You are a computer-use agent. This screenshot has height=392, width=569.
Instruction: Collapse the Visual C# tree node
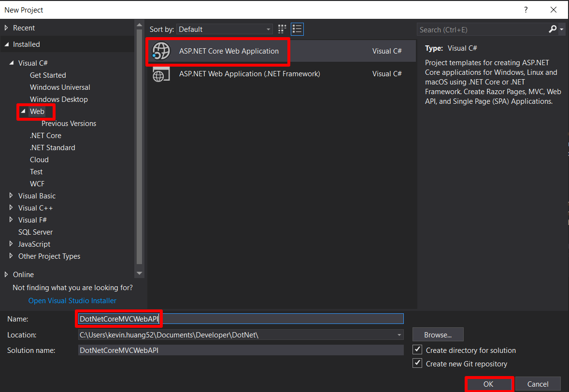pos(12,63)
